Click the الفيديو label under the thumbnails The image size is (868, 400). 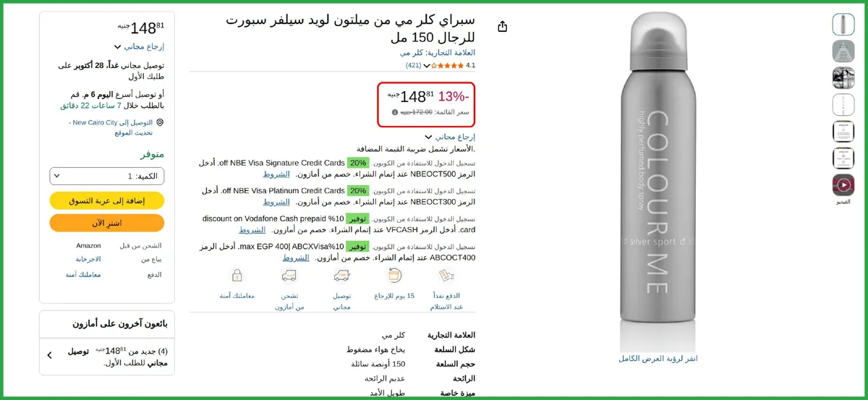click(x=843, y=202)
